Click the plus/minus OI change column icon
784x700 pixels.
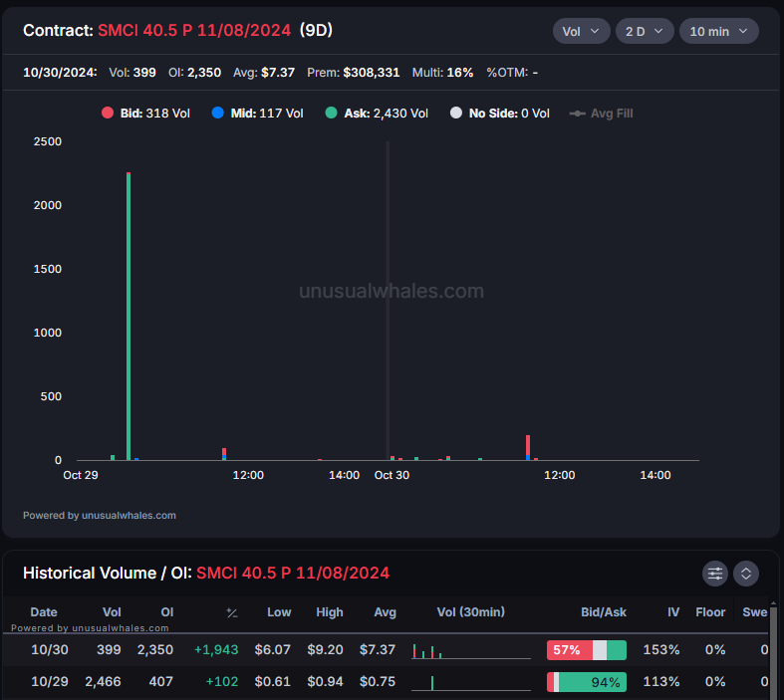click(x=231, y=612)
